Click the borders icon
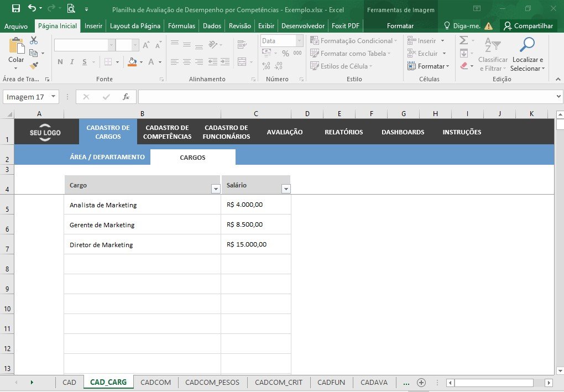This screenshot has width=564, height=392. [108, 62]
